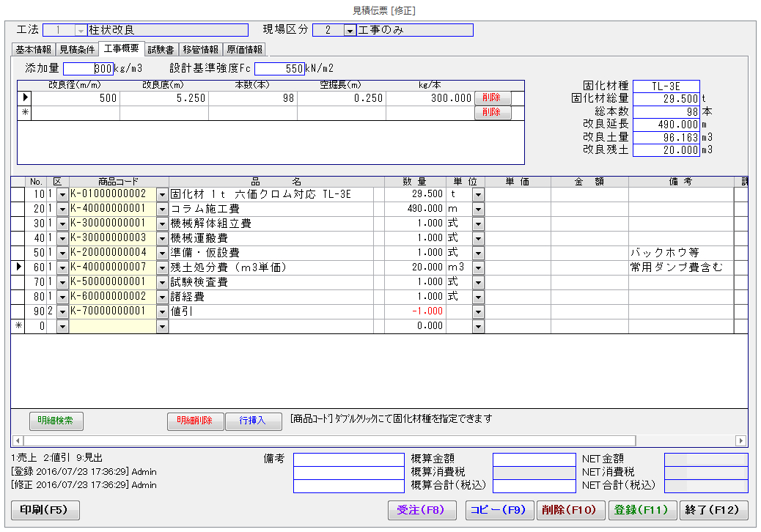Image resolution: width=761 pixels, height=532 pixels.
Task: Click the row selector arrow for row 60
Action: (18, 267)
